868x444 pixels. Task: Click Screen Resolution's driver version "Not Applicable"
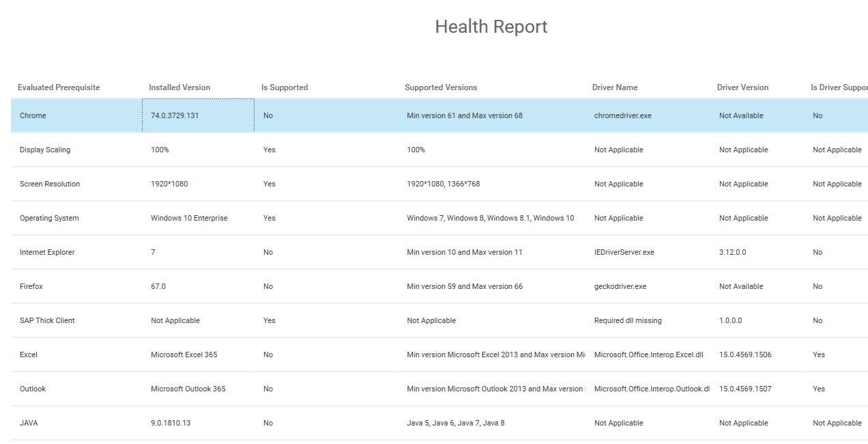tap(744, 184)
